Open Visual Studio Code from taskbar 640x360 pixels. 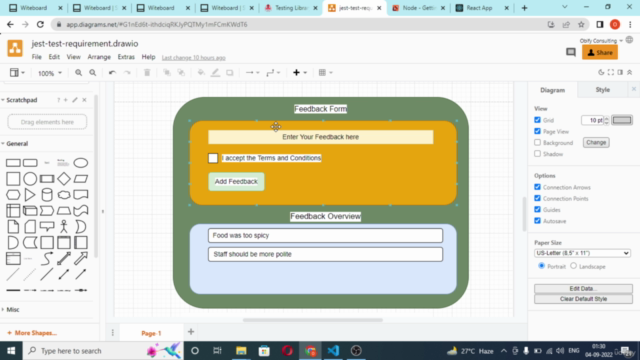[x=333, y=351]
